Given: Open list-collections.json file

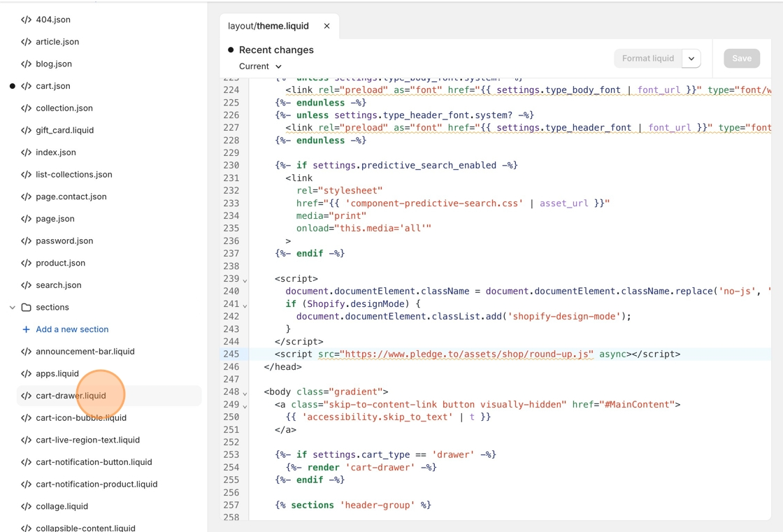Looking at the screenshot, I should pyautogui.click(x=74, y=174).
